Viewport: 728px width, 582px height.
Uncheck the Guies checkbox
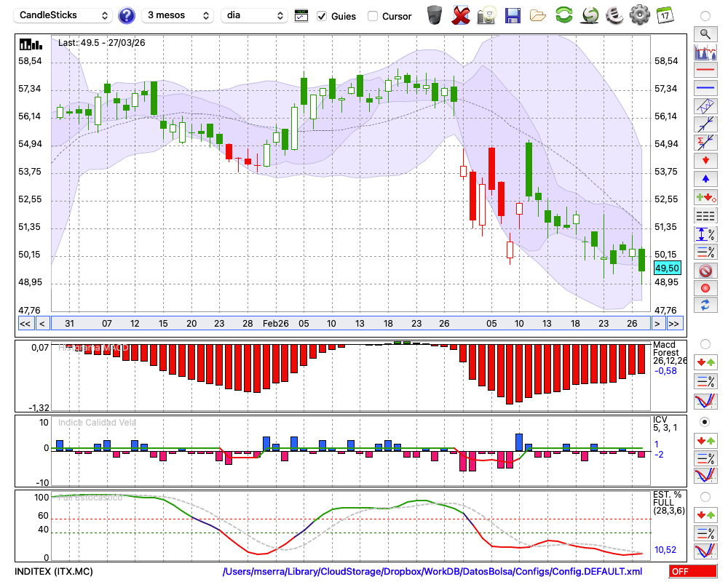pos(322,16)
